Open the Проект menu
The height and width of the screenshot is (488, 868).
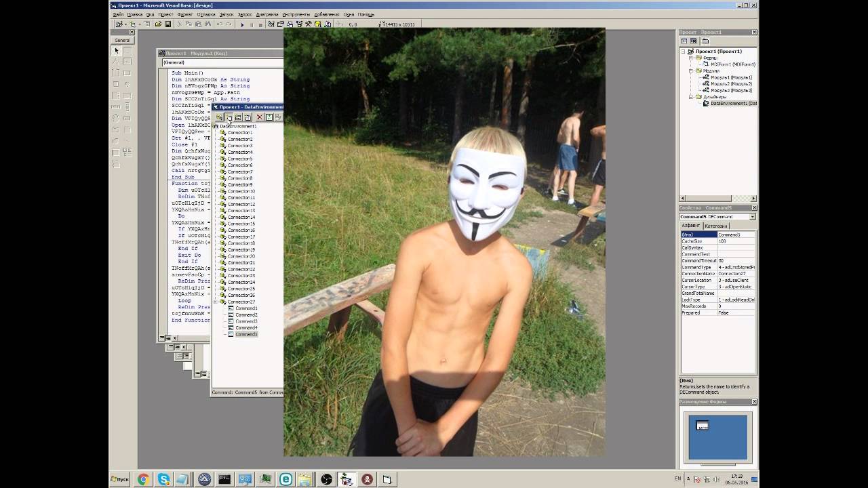(x=166, y=14)
